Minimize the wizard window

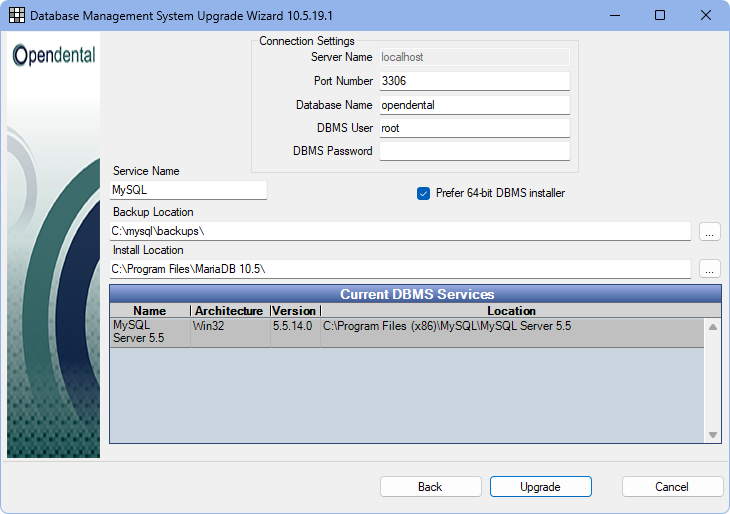tap(615, 15)
